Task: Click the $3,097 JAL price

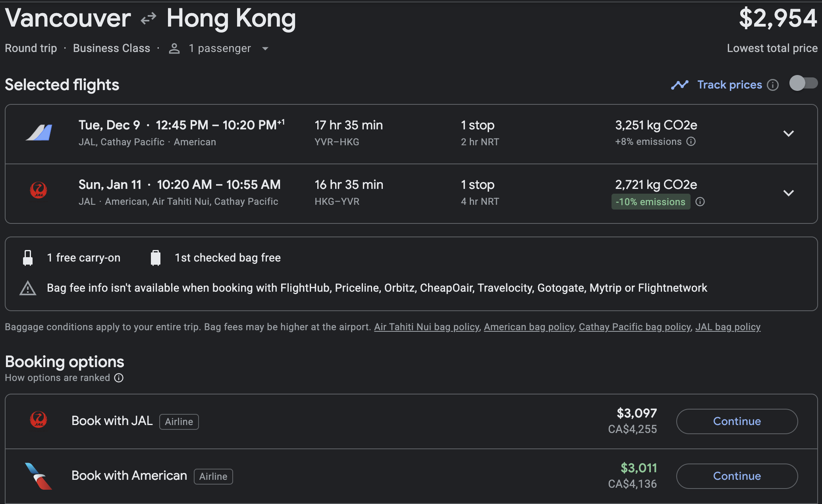Action: pos(637,414)
